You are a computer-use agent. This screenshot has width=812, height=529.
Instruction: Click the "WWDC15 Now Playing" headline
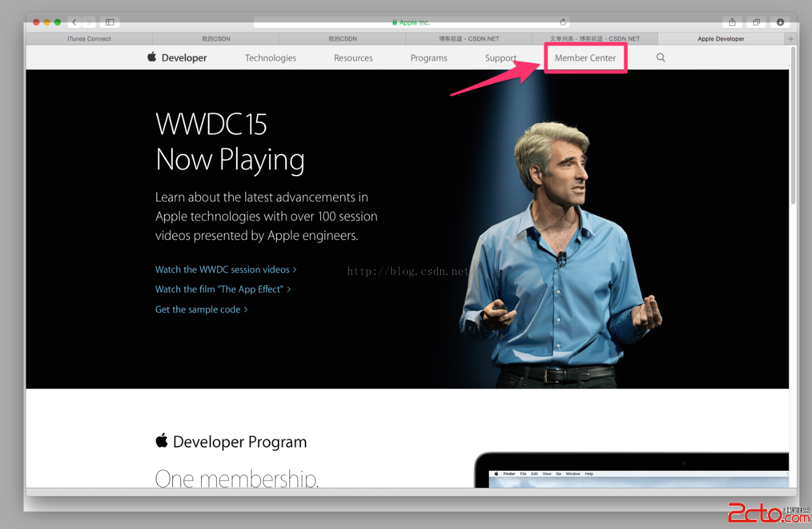[x=230, y=142]
